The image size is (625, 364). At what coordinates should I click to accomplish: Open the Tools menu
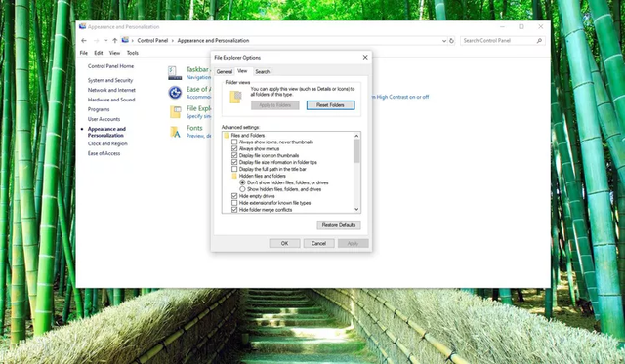(133, 53)
